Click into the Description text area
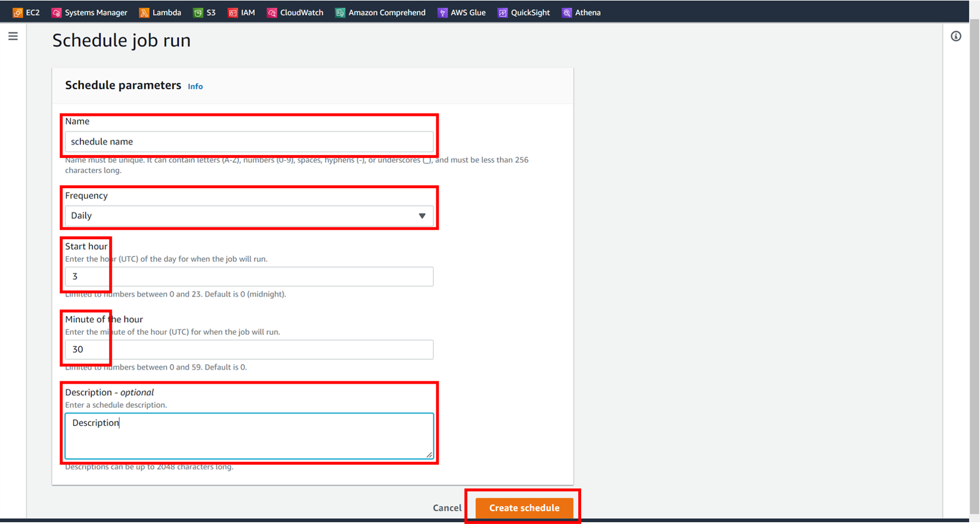 click(x=249, y=436)
